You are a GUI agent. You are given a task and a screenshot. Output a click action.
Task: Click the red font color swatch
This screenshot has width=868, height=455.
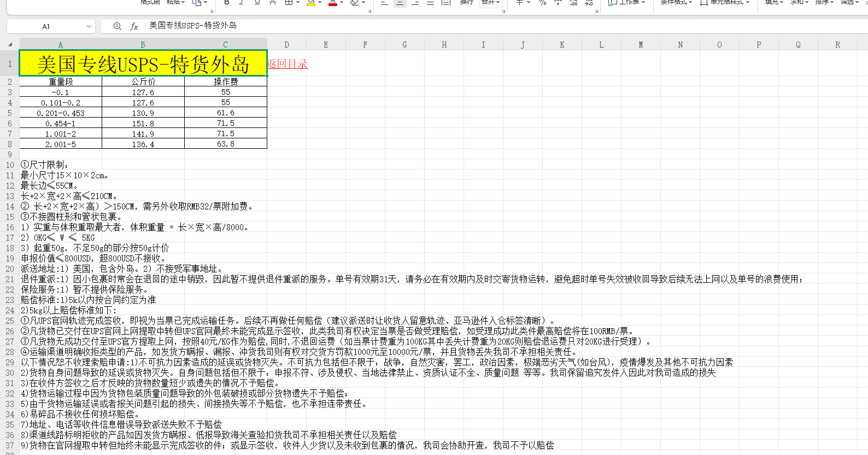point(332,3)
